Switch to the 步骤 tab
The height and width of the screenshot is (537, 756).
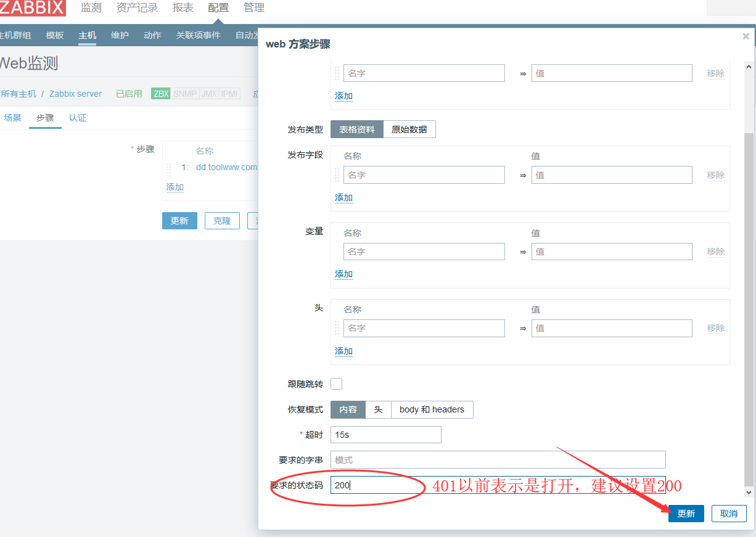(45, 118)
